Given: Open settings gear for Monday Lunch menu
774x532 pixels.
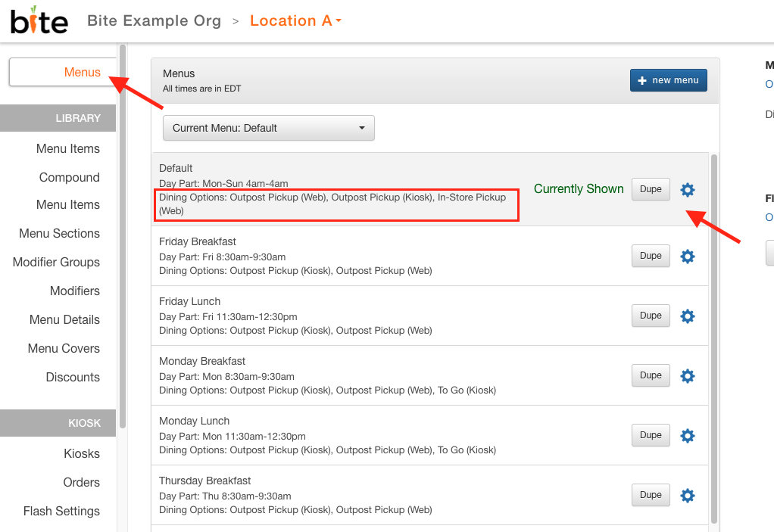Looking at the screenshot, I should coord(687,436).
